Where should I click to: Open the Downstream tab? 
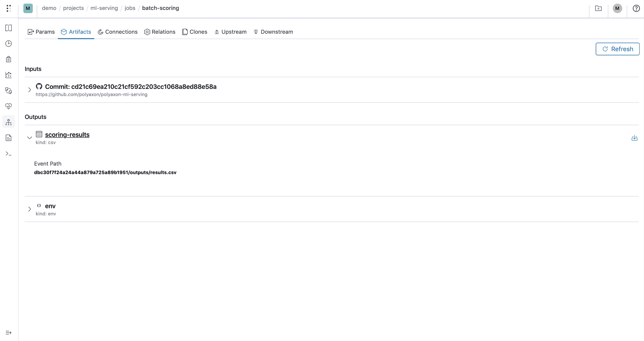[x=273, y=32]
